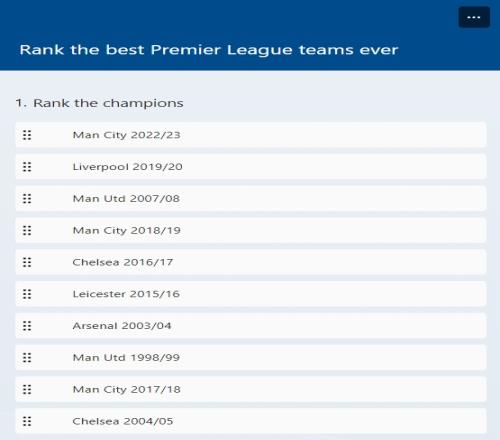Screen dimensions: 500x440
Task: Click drag handle icon beside Man City 2022/23
Action: tap(27, 135)
